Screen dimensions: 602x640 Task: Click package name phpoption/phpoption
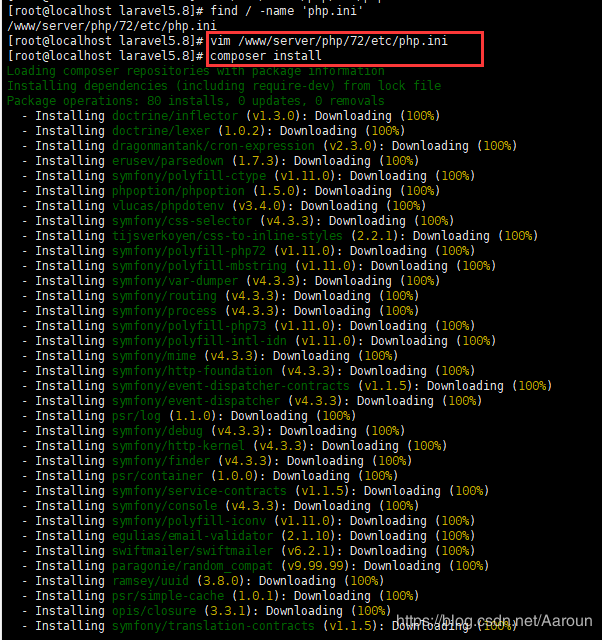(178, 191)
